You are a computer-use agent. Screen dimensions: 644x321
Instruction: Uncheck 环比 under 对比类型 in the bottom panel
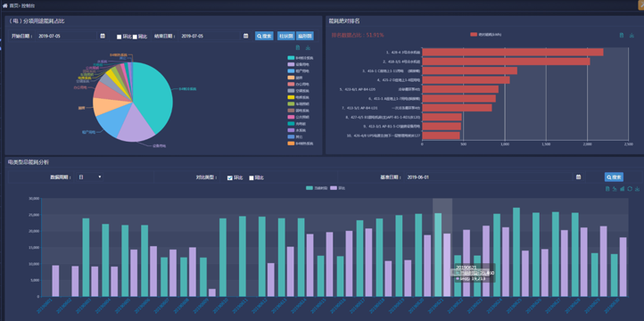(x=230, y=177)
